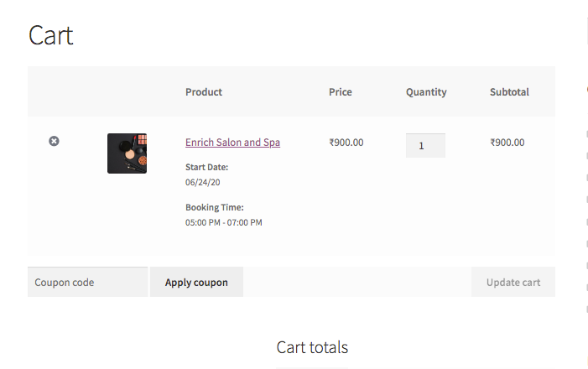Click the Start Date label
The height and width of the screenshot is (369, 588).
point(206,167)
